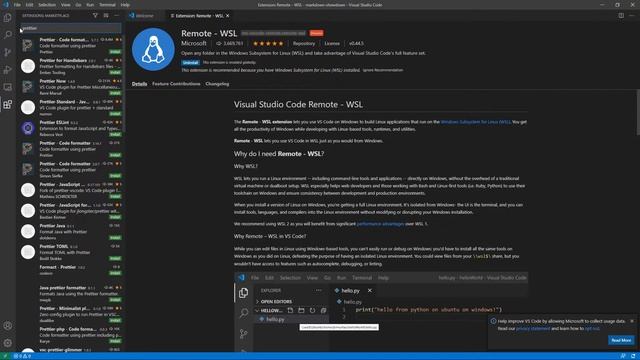Screen dimensions: 640x360
Task: Open the Manage gear icon
Action: pyautogui.click(x=7, y=343)
